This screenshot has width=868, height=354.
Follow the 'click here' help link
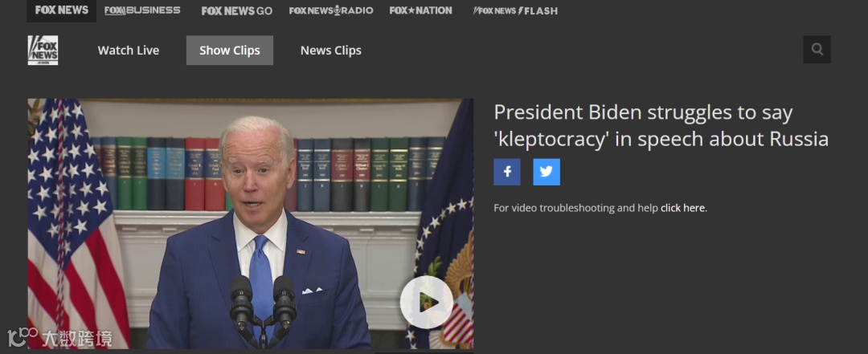point(682,208)
